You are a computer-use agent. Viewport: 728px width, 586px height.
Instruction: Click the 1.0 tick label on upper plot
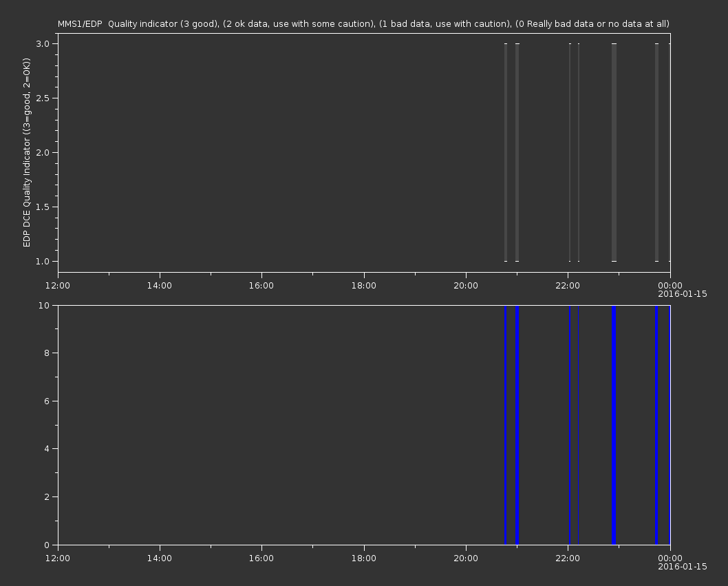(43, 261)
